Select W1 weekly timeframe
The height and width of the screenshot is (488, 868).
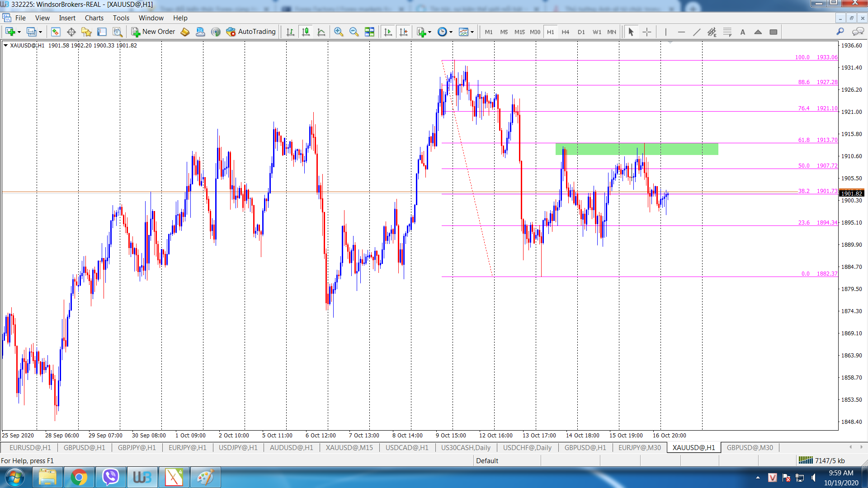tap(597, 32)
